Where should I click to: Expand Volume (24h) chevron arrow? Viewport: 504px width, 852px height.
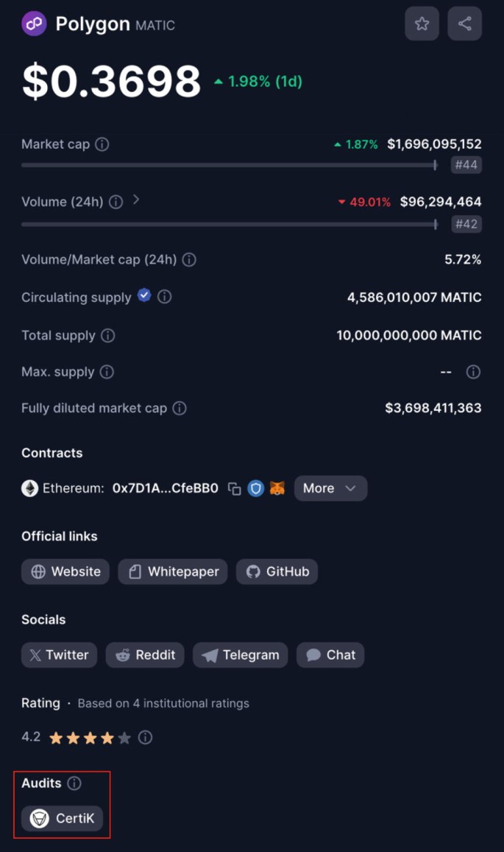click(x=136, y=200)
